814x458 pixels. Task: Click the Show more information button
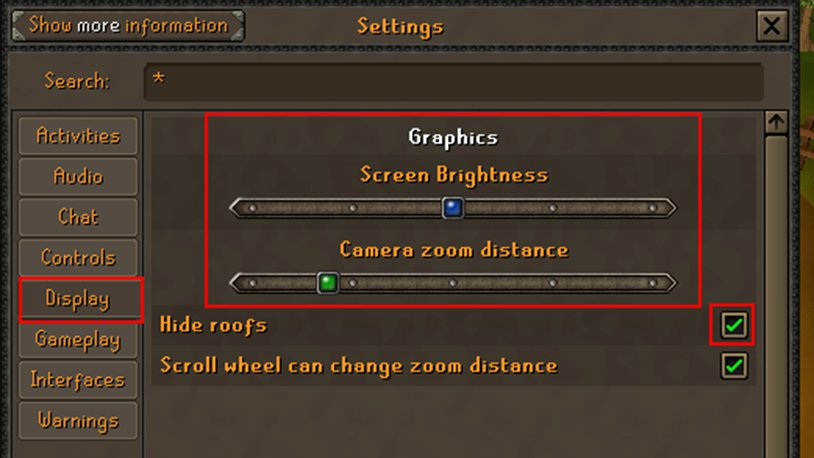(x=128, y=25)
